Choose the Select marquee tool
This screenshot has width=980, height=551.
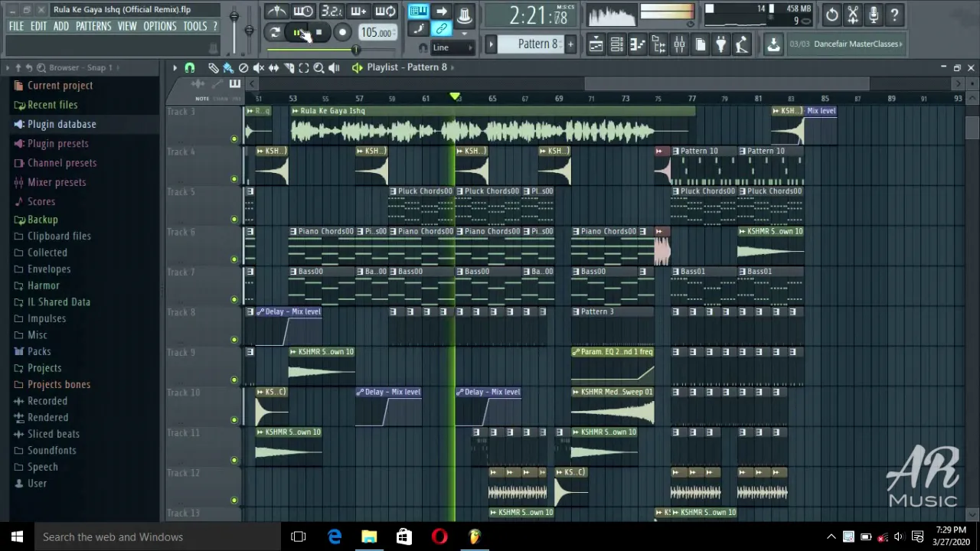(304, 67)
